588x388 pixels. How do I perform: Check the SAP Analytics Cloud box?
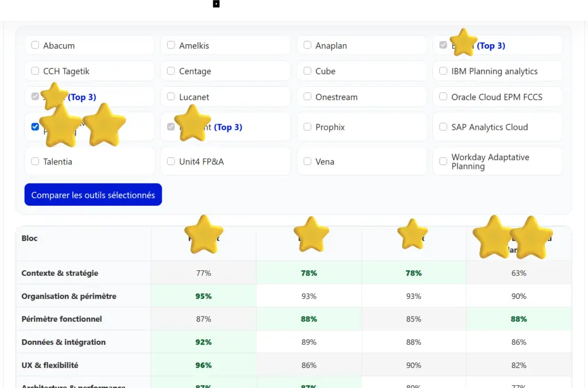coord(443,127)
